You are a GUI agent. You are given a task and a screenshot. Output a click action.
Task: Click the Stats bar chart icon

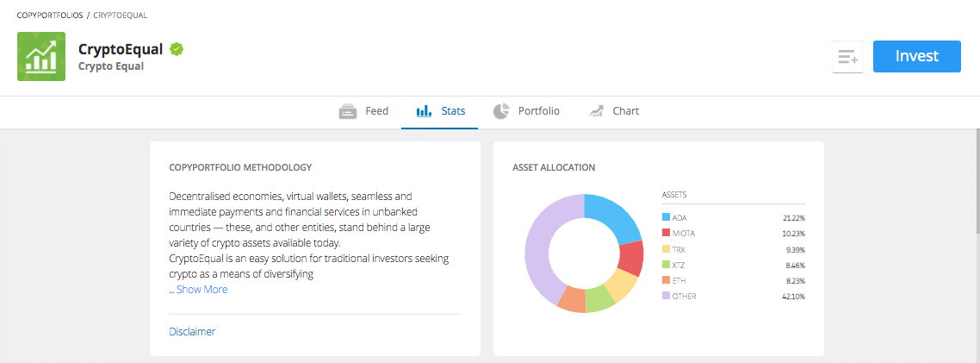pyautogui.click(x=424, y=111)
